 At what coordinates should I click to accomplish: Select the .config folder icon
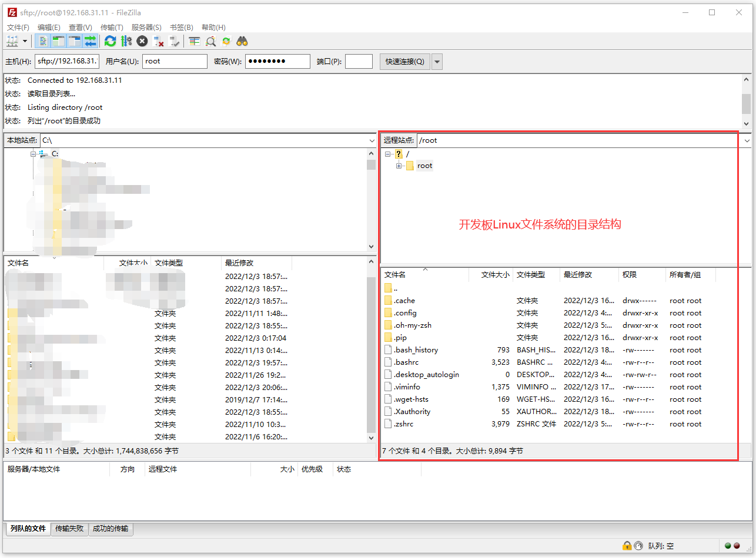pyautogui.click(x=388, y=312)
